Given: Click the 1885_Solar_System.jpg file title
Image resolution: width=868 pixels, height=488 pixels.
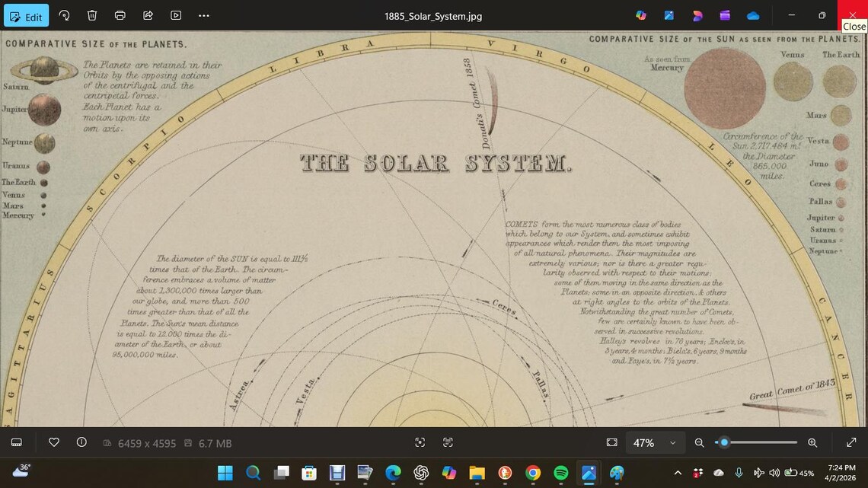Looking at the screenshot, I should click(433, 16).
